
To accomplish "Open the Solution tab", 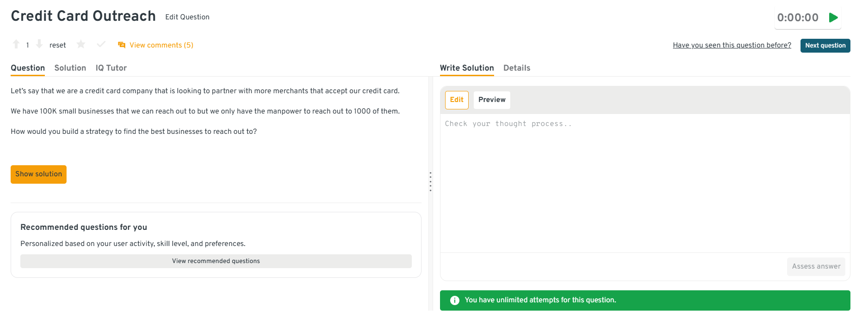I will [x=70, y=68].
